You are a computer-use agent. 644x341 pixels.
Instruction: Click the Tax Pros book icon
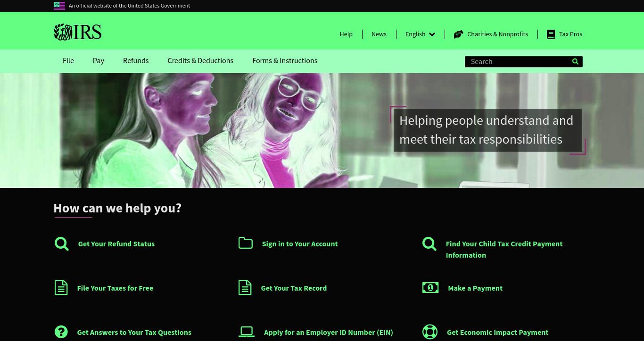551,34
